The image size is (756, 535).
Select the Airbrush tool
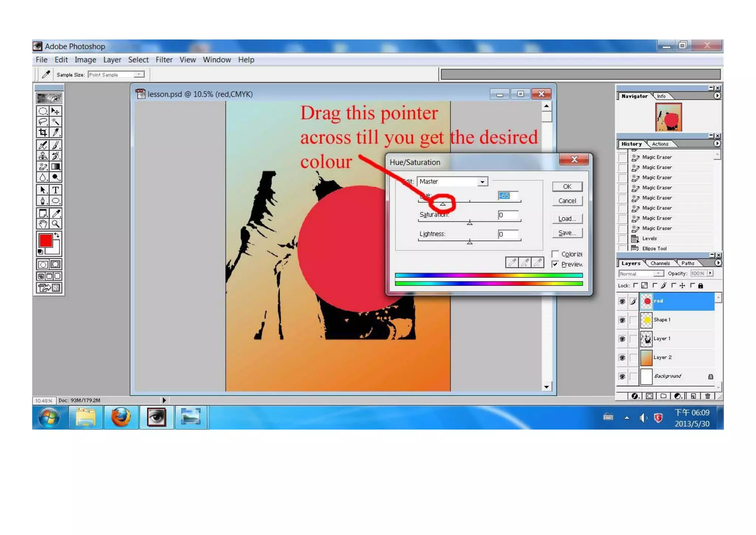pyautogui.click(x=43, y=145)
